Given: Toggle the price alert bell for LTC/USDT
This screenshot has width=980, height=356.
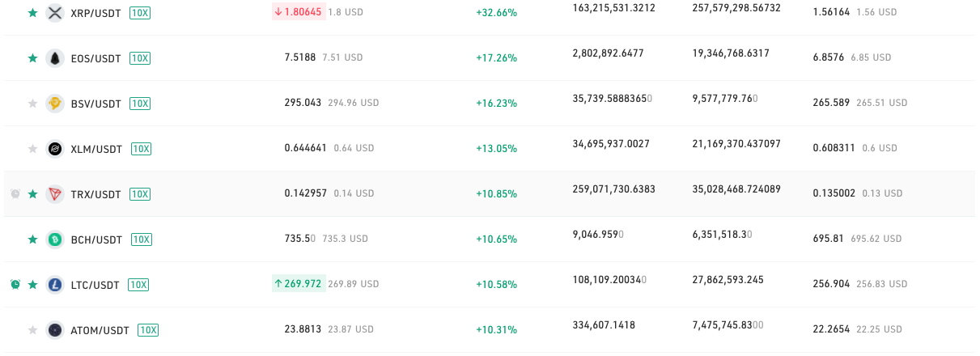Looking at the screenshot, I should coord(15,285).
